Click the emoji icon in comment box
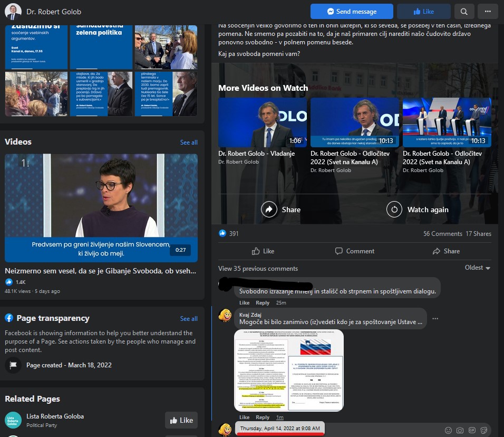This screenshot has height=437, width=504. click(x=448, y=430)
